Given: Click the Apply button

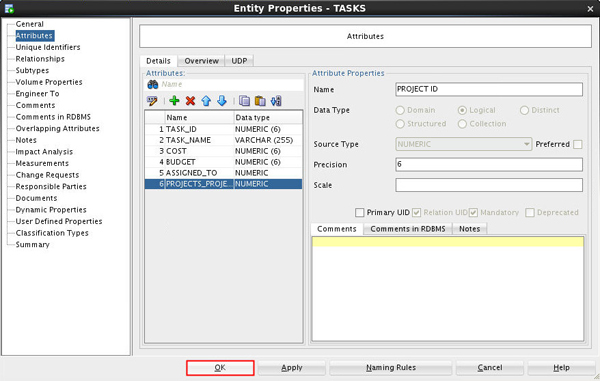Looking at the screenshot, I should 292,368.
